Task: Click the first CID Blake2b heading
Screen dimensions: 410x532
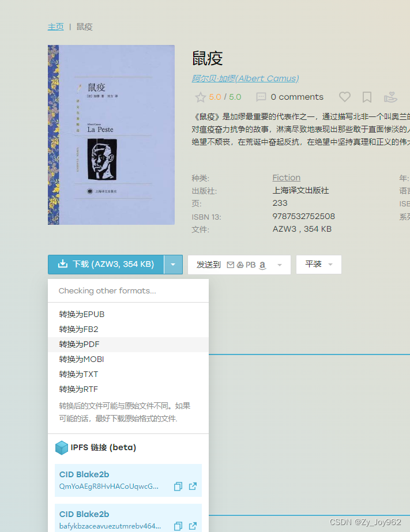Action: coord(84,474)
